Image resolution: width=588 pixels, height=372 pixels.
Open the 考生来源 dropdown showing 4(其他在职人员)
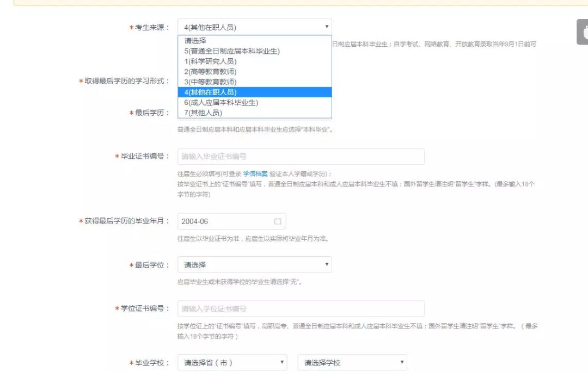pos(254,27)
